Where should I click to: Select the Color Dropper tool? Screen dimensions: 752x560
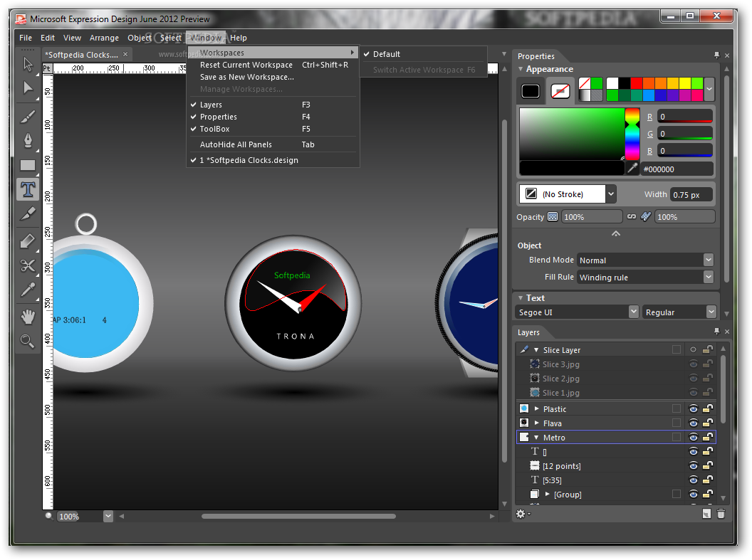(28, 290)
